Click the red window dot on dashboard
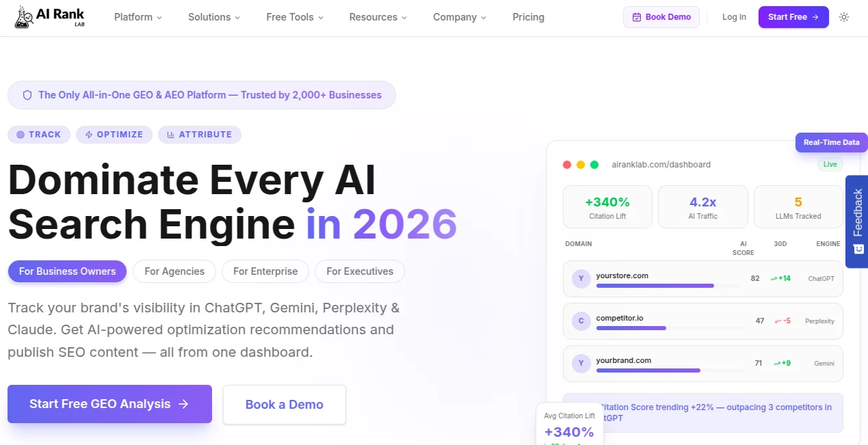This screenshot has width=868, height=445. (x=567, y=165)
